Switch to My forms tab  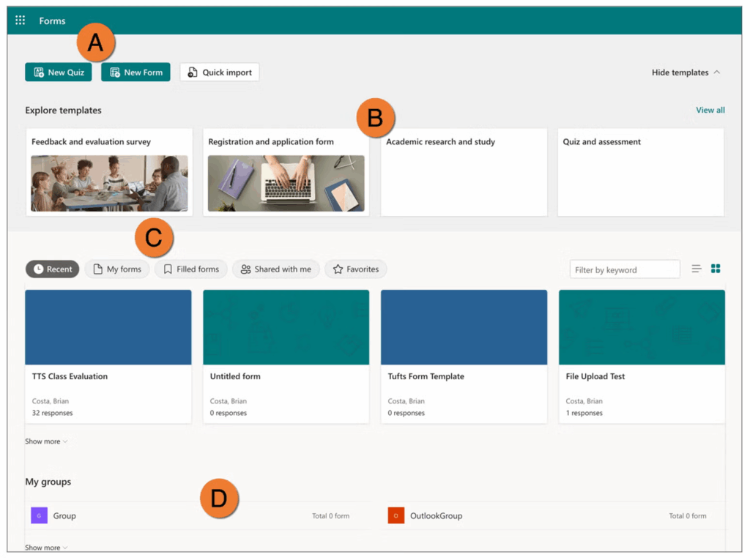pos(117,269)
